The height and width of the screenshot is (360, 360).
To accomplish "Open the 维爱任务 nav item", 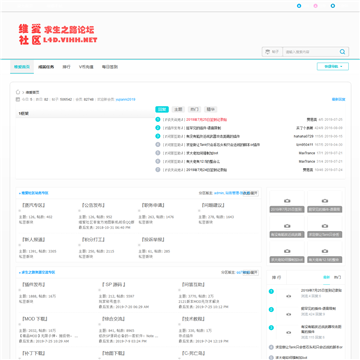I will [46, 67].
